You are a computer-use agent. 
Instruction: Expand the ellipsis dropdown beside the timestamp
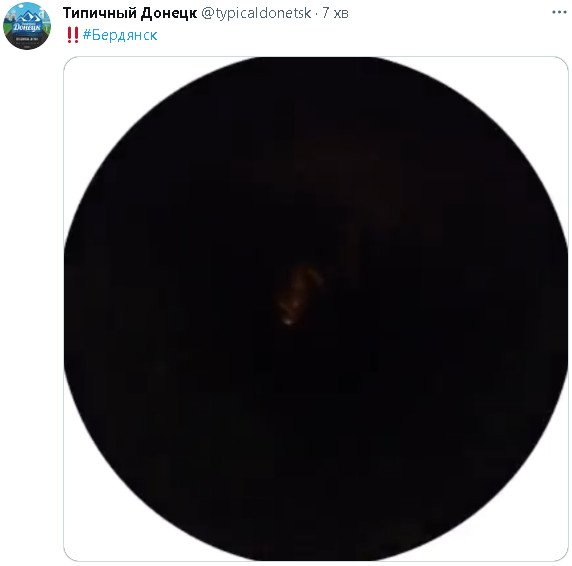click(559, 13)
